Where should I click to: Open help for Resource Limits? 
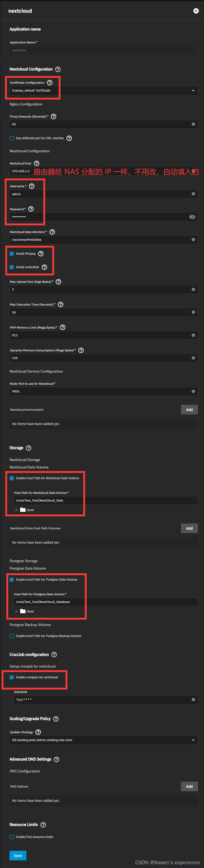(43, 825)
